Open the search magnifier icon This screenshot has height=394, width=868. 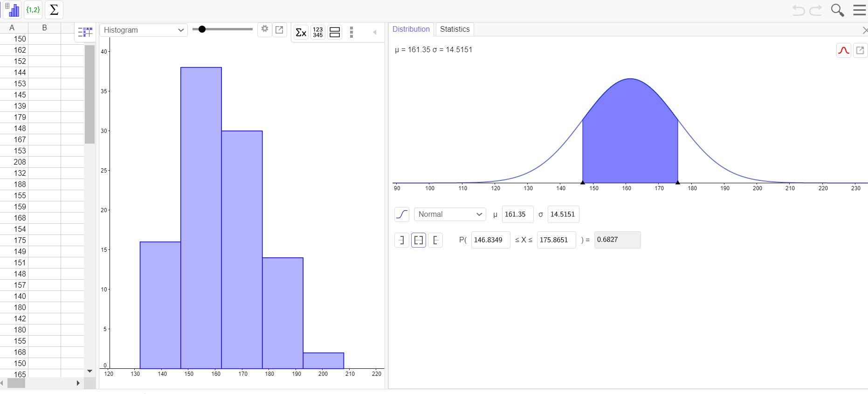coord(837,10)
